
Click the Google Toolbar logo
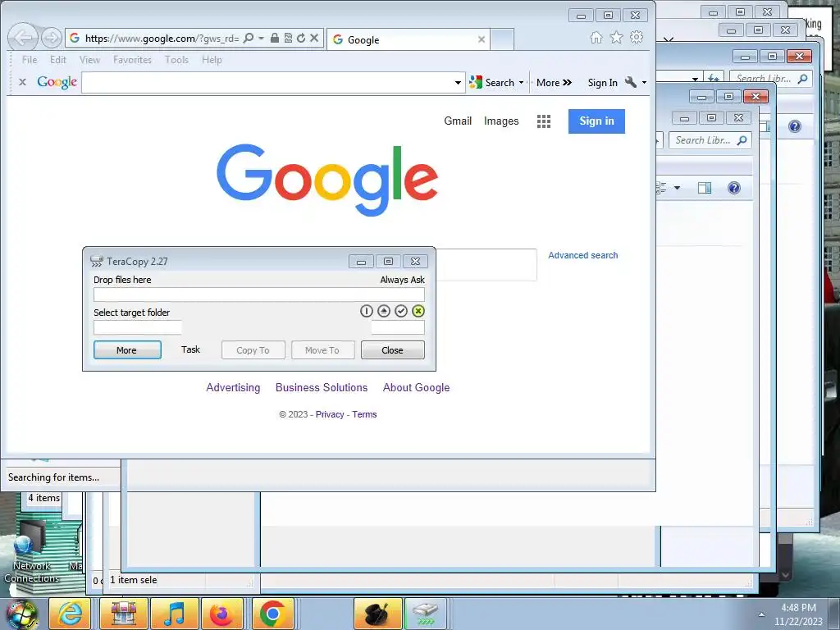click(x=57, y=82)
